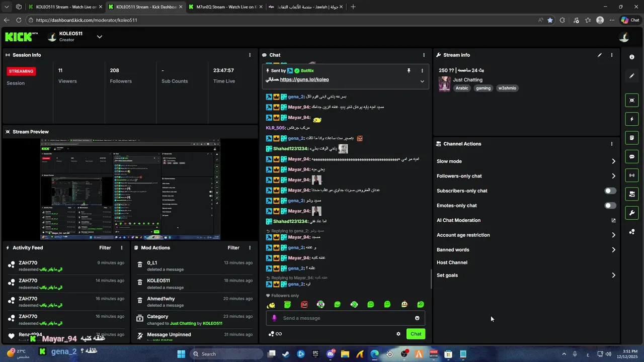Open Mod Actions three-dot menu

click(250, 247)
